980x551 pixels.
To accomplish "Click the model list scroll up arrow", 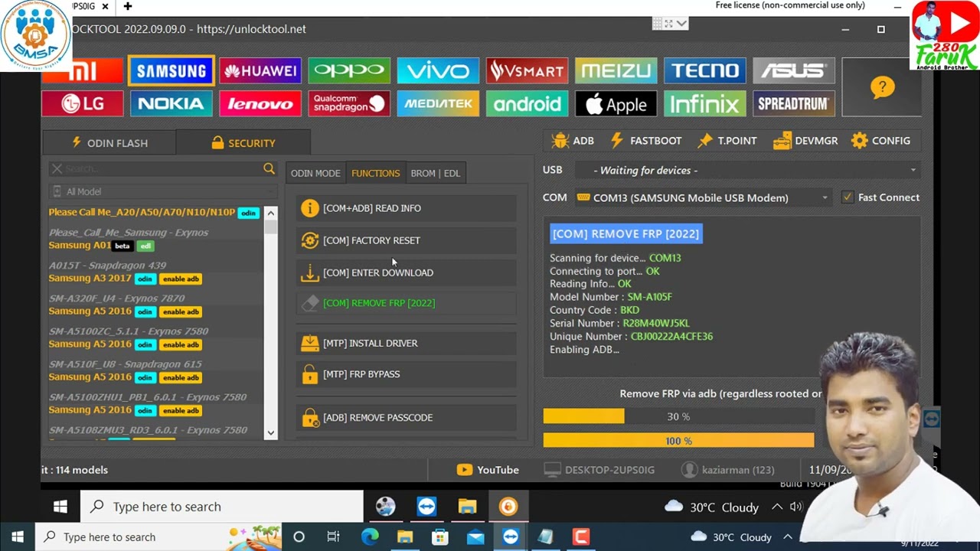I will point(270,212).
